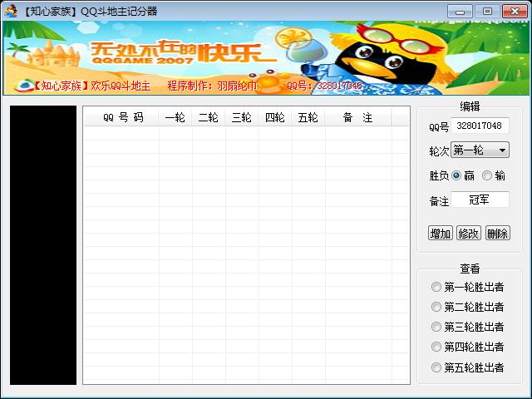Click the app icon in title bar
This screenshot has height=399, width=532.
tap(11, 11)
